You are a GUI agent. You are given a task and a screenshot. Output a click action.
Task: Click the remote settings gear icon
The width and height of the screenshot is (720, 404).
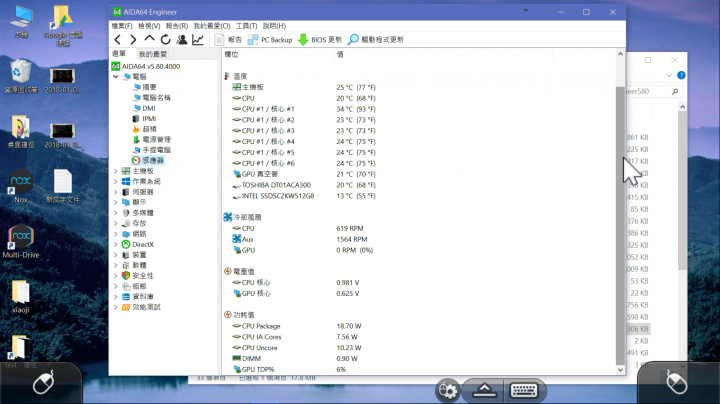(447, 390)
